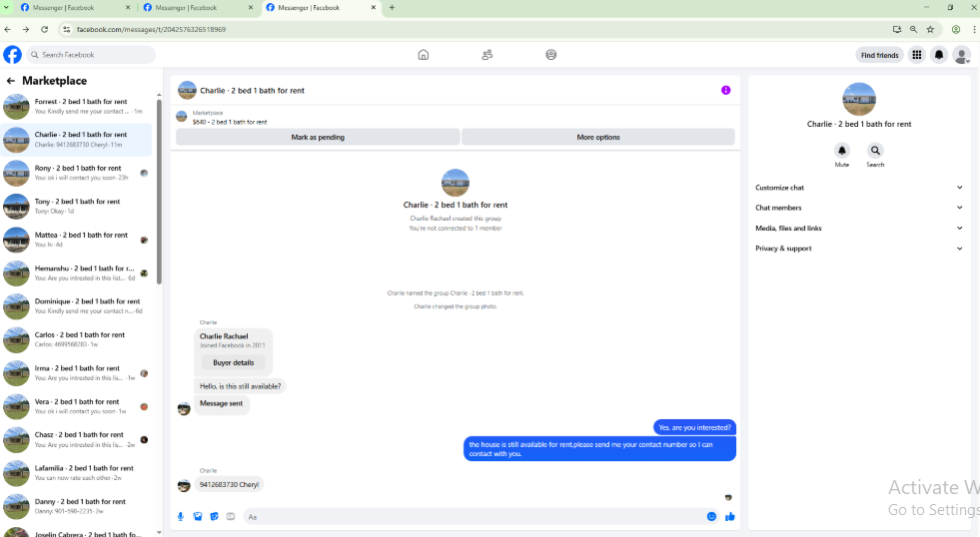Open the Forrest conversation
Screen dimensions: 980x537
pos(77,106)
